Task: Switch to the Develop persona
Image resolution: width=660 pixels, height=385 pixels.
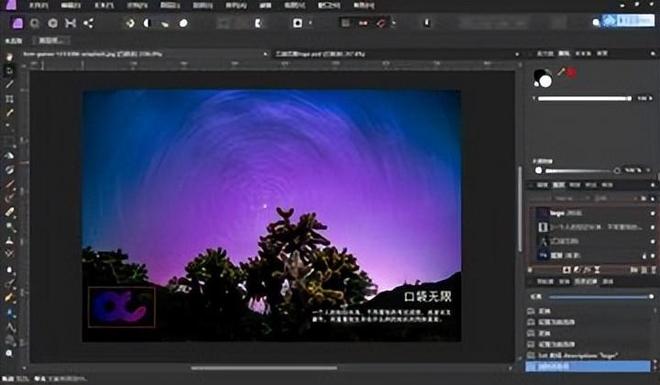Action: (53, 23)
